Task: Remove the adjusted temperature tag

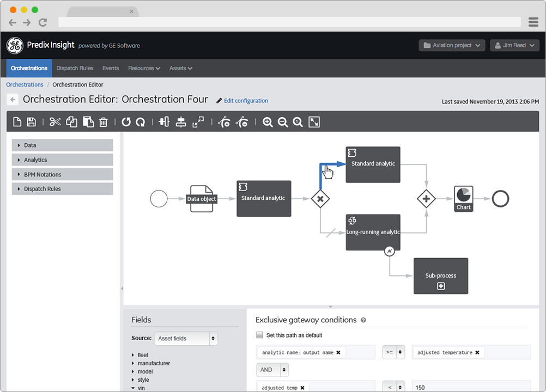Action: [x=477, y=352]
